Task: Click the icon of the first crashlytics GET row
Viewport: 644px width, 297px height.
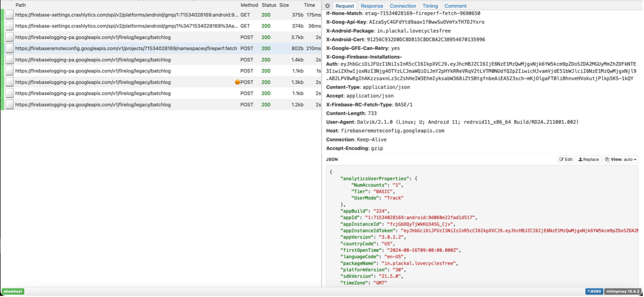Action: click(10, 15)
